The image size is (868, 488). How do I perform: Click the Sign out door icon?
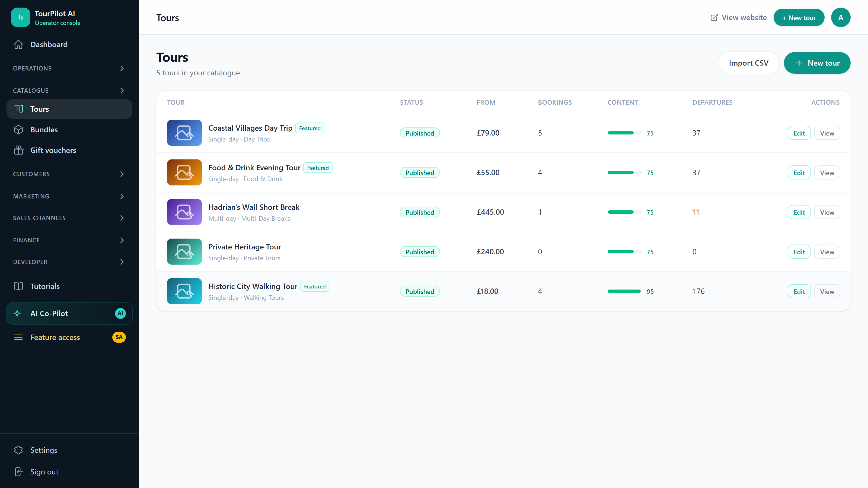(x=18, y=472)
